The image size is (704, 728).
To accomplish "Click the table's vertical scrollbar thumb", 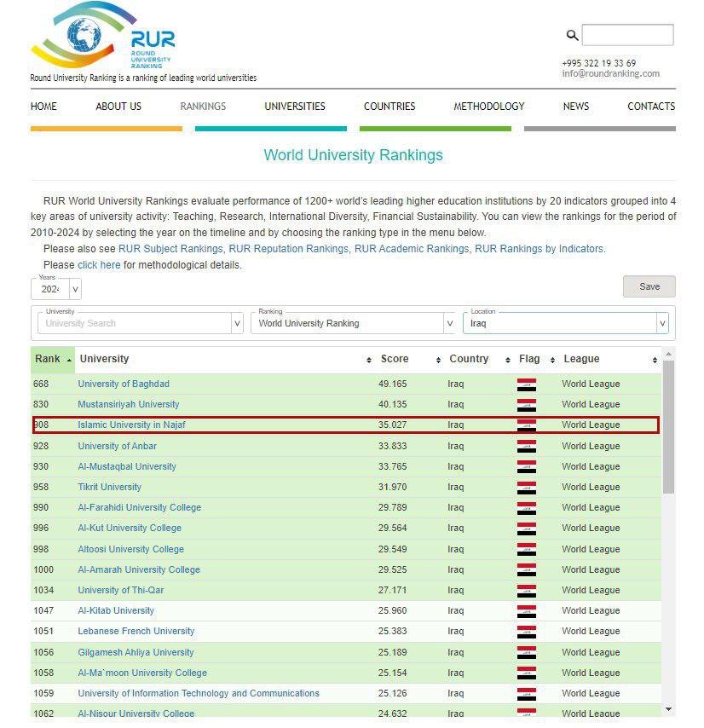I will [x=668, y=426].
